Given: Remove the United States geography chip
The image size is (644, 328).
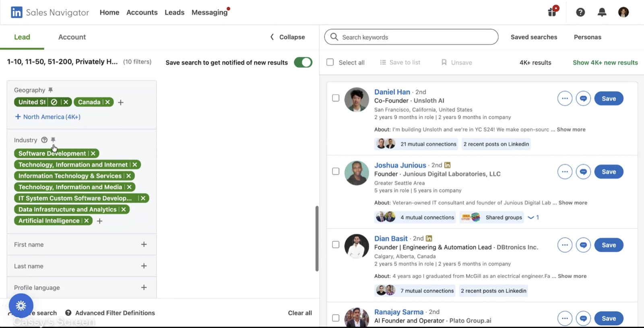Looking at the screenshot, I should tap(66, 102).
